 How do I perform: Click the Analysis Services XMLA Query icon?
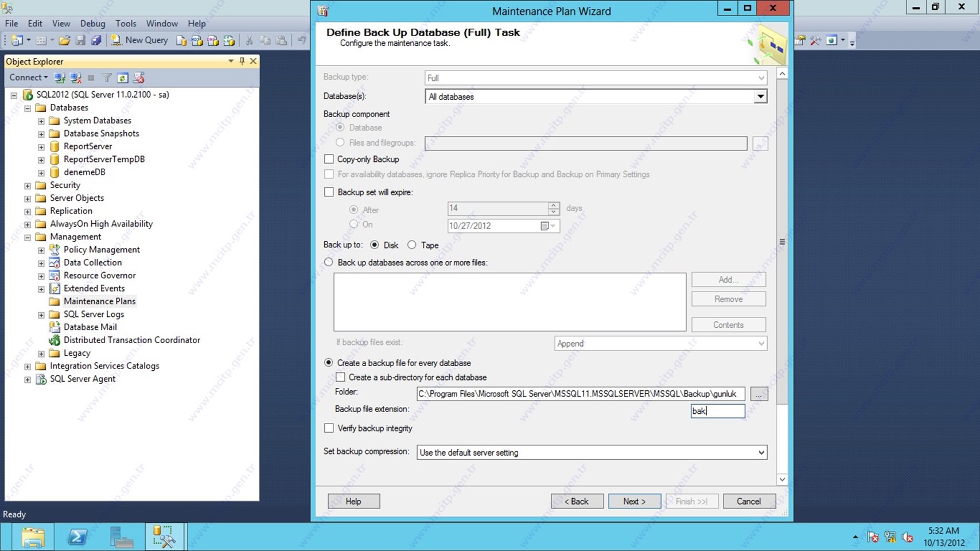[229, 40]
